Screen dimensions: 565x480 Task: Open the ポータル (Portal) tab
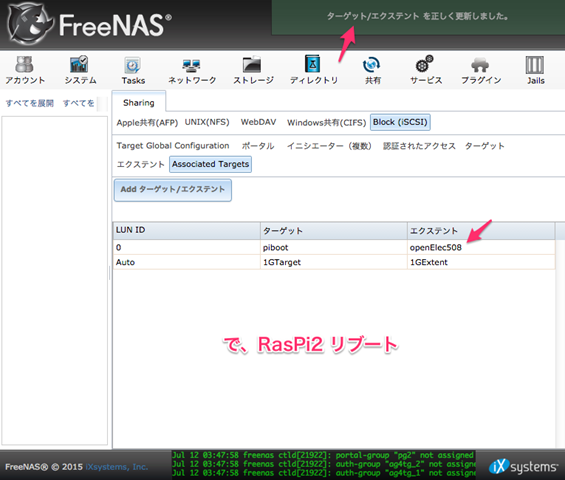click(x=258, y=146)
